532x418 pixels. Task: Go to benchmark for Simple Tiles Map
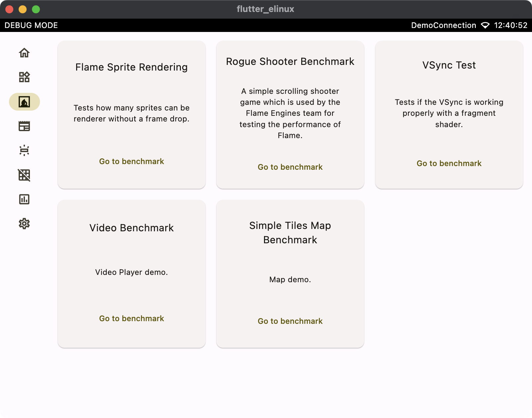290,321
